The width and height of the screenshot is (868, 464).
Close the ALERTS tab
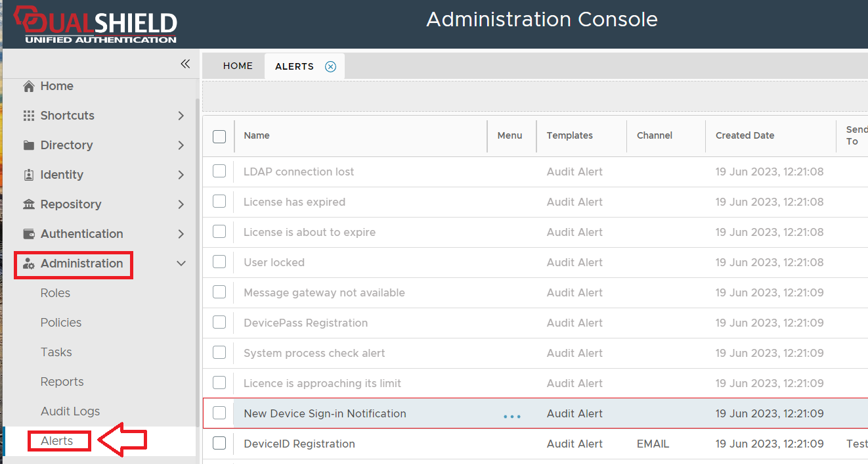pyautogui.click(x=331, y=66)
